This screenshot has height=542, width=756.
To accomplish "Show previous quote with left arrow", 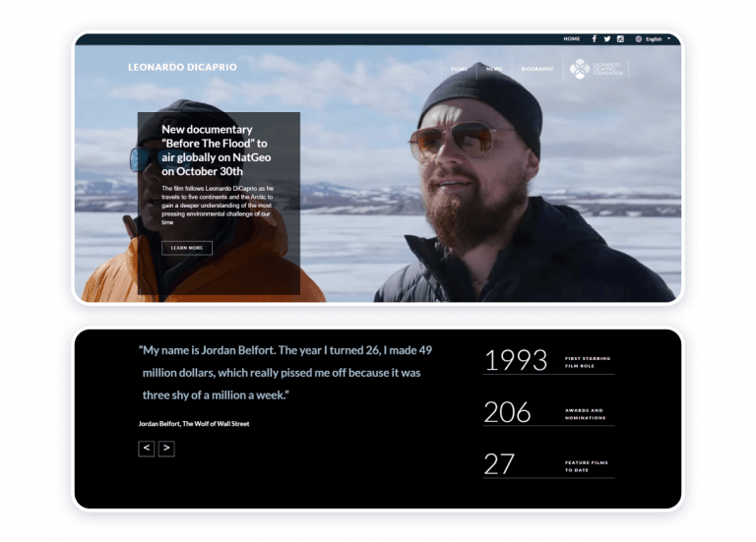I will click(x=146, y=449).
